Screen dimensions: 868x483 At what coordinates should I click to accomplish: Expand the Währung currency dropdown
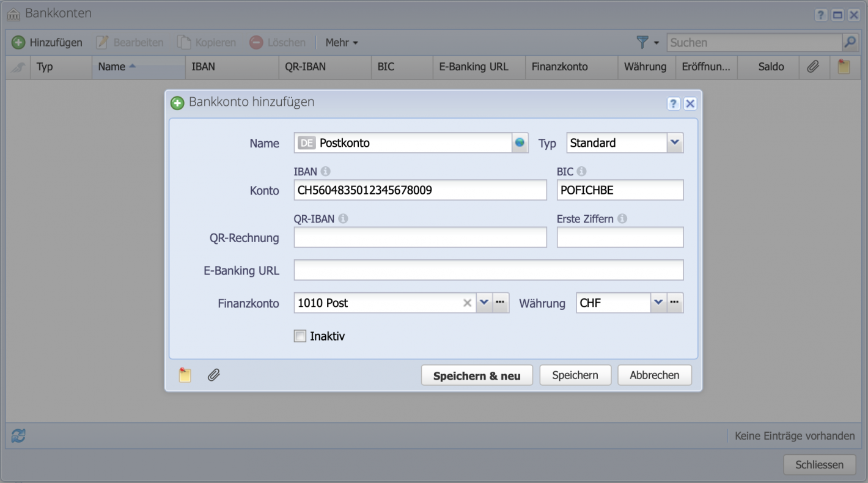point(658,303)
